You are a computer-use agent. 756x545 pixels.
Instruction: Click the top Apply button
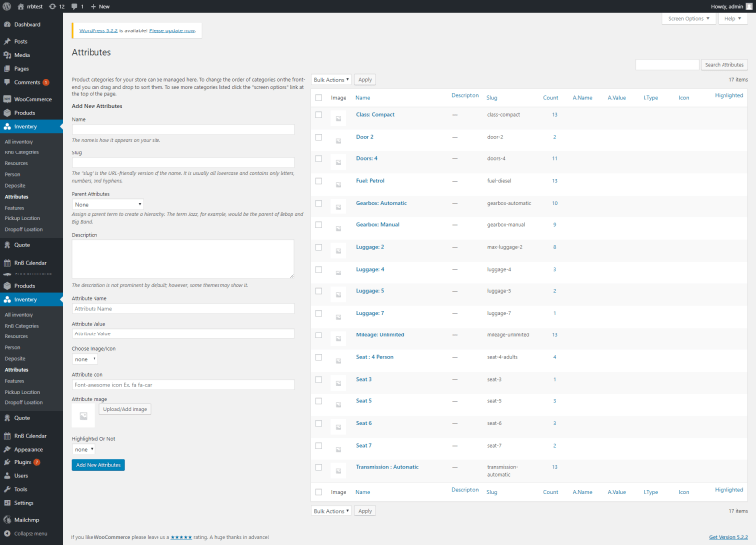365,80
